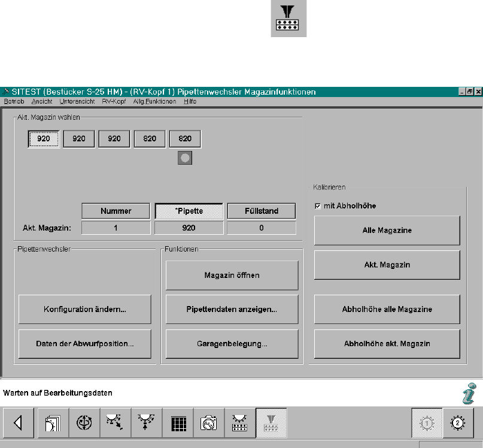Click the Akt. Magazin Füllstand field showing 0
The width and height of the screenshot is (483, 448).
262,228
